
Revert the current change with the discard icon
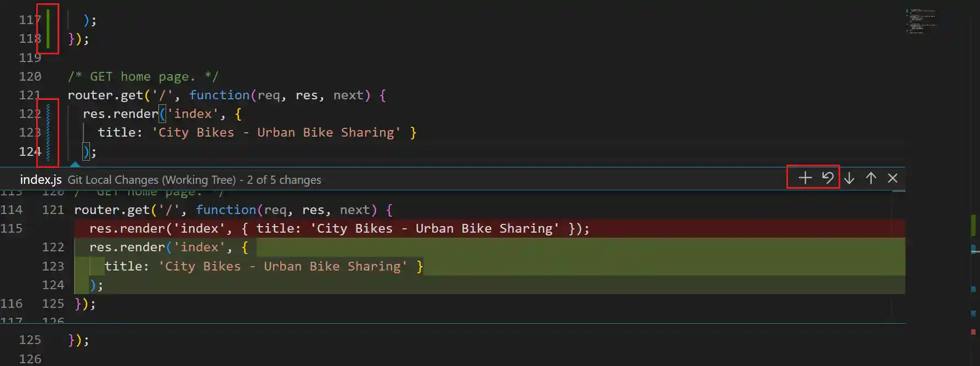point(827,178)
